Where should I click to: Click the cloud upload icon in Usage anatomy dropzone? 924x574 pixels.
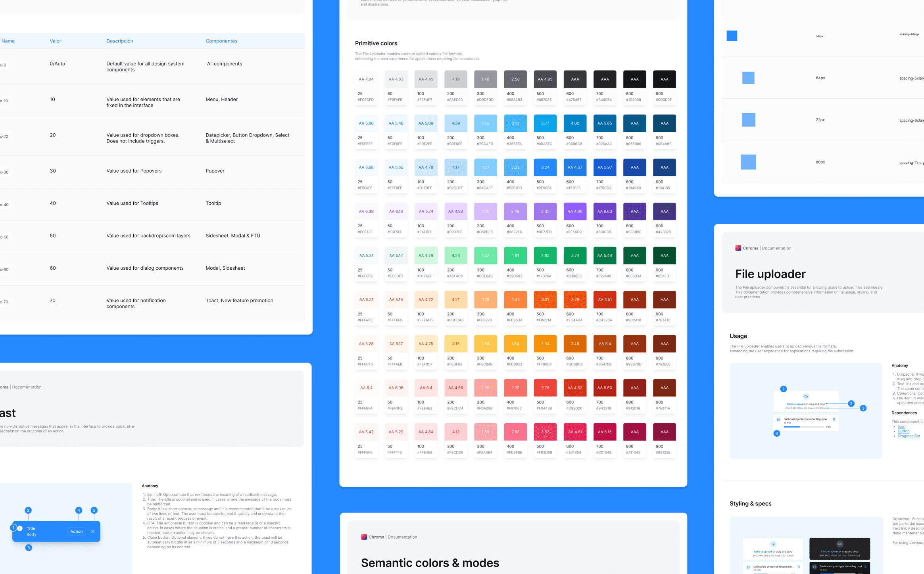[x=806, y=397]
